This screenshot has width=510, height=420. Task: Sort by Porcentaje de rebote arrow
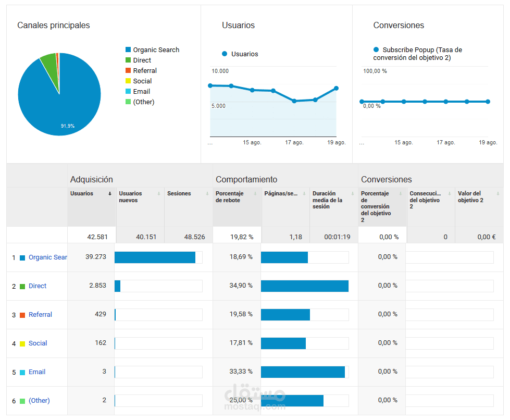[x=255, y=193]
